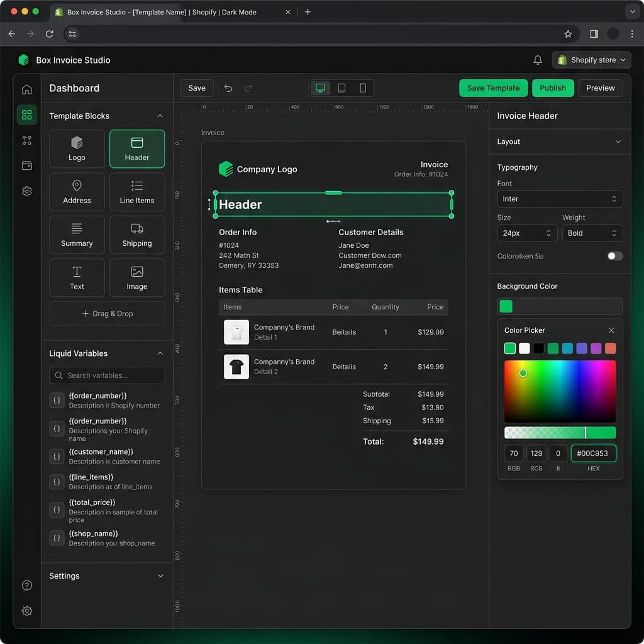Screen dimensions: 644x644
Task: Add the Line Items template block
Action: click(x=136, y=192)
